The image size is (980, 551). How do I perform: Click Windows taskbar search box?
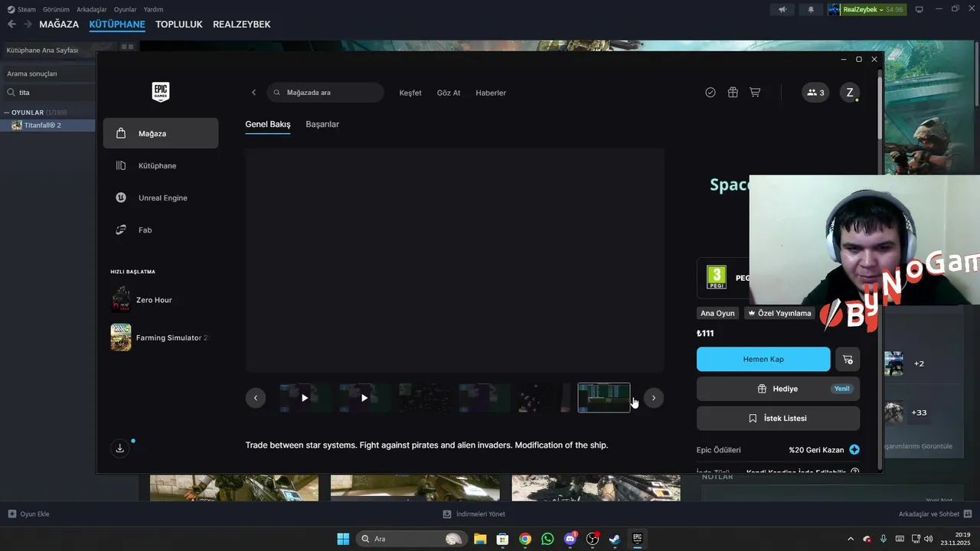pos(411,539)
